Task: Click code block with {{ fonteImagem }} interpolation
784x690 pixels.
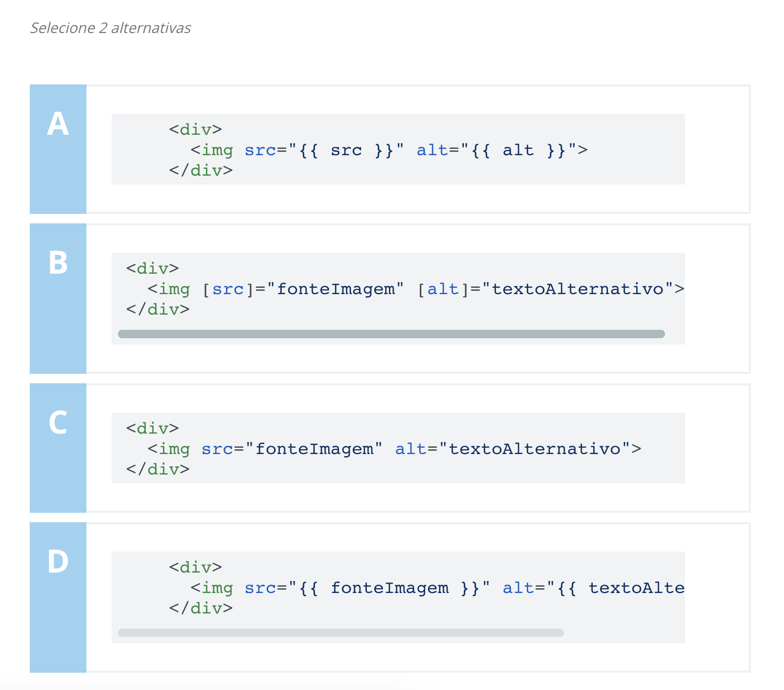Action: [x=398, y=597]
